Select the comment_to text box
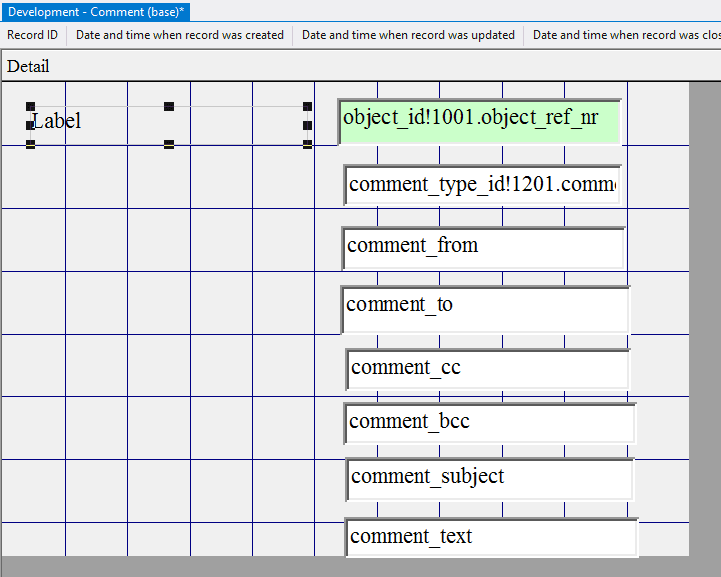Image resolution: width=721 pixels, height=577 pixels. [x=485, y=309]
